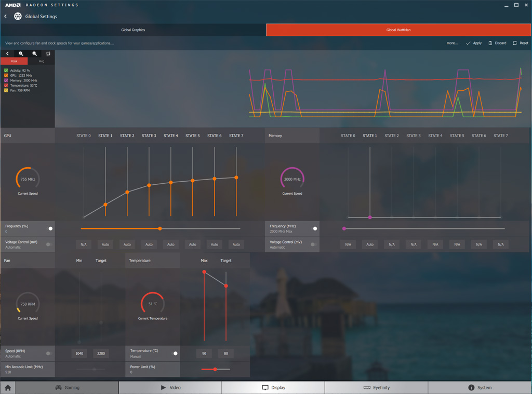Go back using the arrow beside Global Settings

point(5,16)
